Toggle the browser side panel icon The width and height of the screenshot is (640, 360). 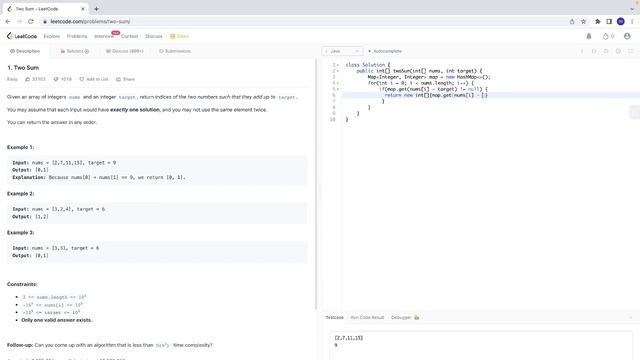pyautogui.click(x=609, y=22)
